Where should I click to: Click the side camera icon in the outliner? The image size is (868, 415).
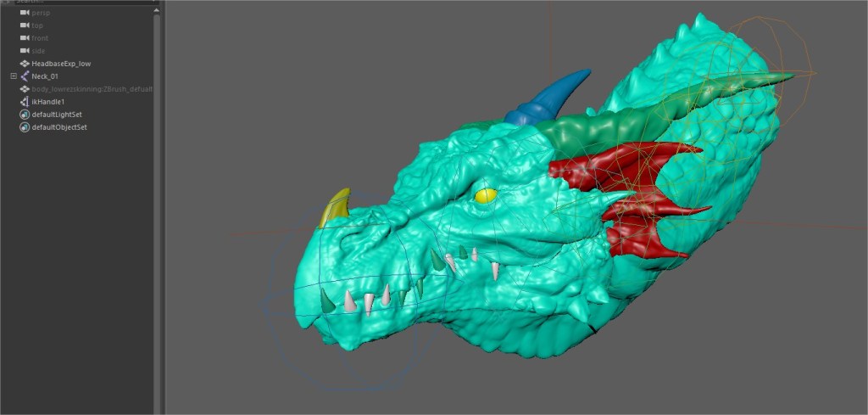pyautogui.click(x=25, y=51)
